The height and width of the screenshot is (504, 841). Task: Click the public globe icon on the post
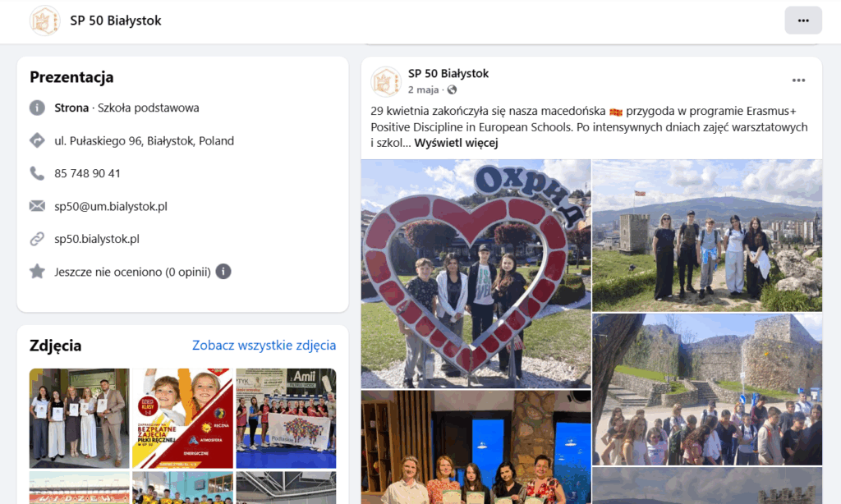453,89
